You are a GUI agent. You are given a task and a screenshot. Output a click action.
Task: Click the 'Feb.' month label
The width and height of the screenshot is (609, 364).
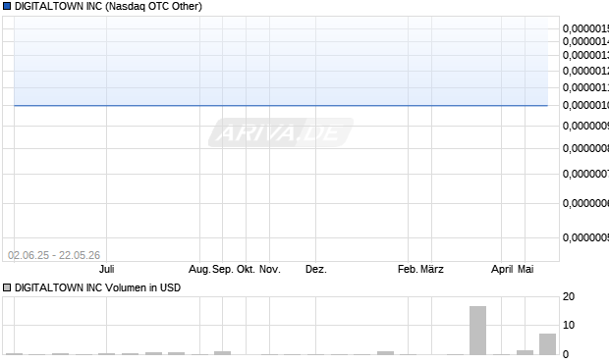tap(408, 269)
